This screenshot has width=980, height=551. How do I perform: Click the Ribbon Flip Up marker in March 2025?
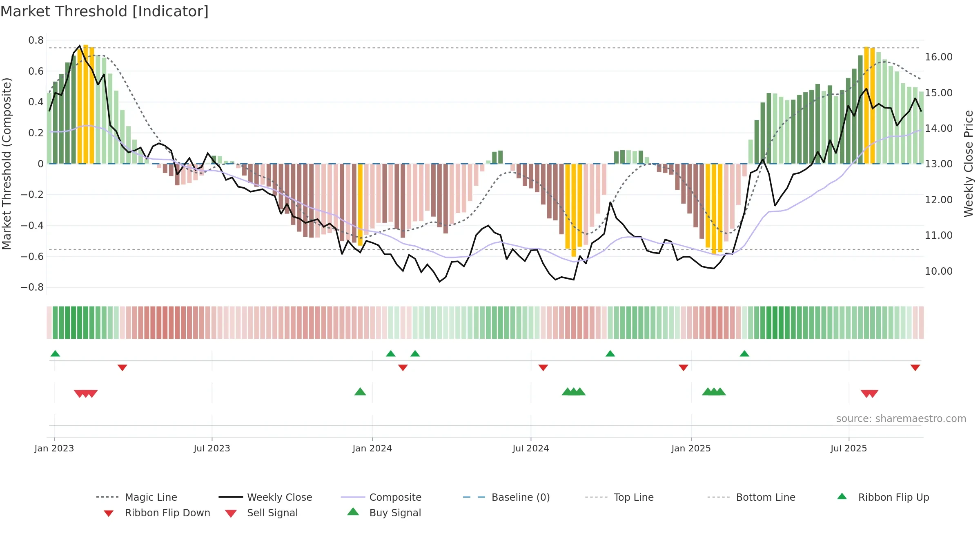(x=744, y=353)
